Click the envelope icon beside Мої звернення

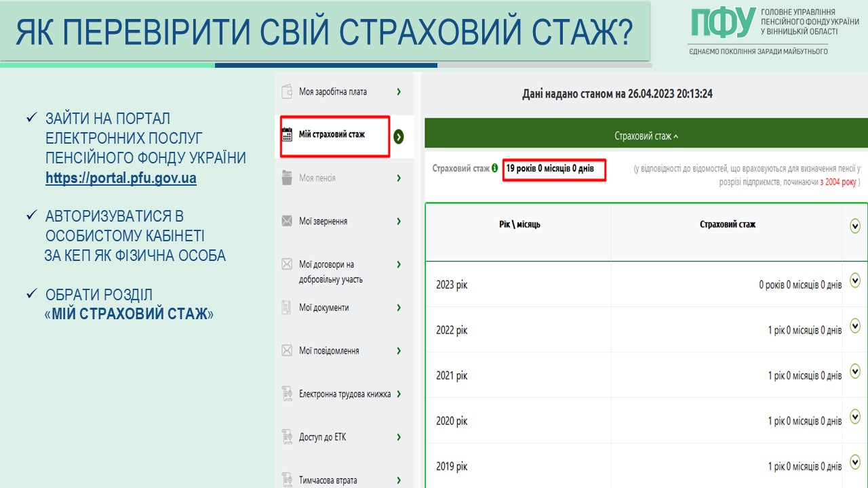click(287, 221)
